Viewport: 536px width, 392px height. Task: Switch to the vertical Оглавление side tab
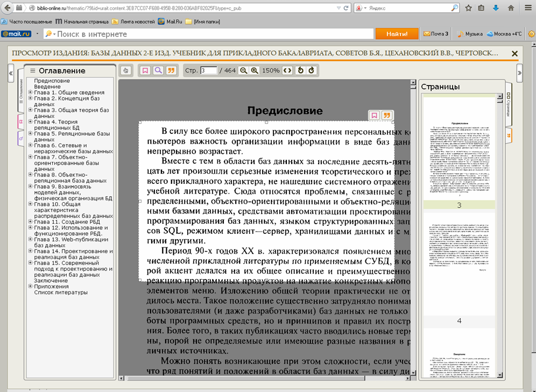pyautogui.click(x=21, y=91)
